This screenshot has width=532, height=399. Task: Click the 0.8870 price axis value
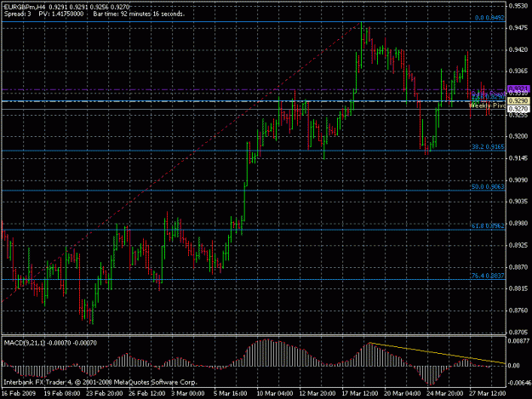point(518,267)
